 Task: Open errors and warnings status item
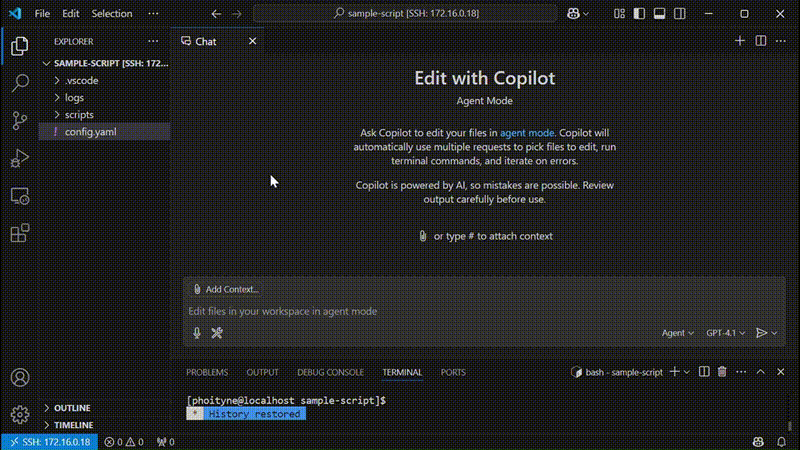[x=124, y=442]
